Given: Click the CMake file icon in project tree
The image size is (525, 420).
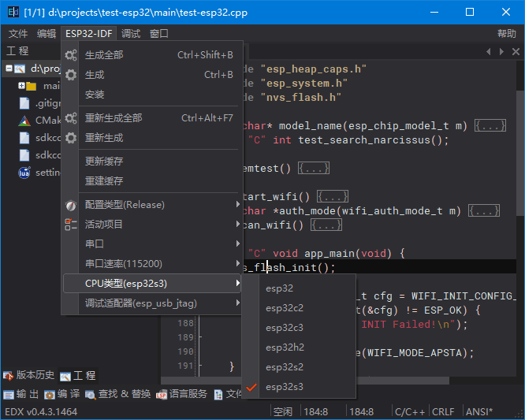Looking at the screenshot, I should (24, 121).
